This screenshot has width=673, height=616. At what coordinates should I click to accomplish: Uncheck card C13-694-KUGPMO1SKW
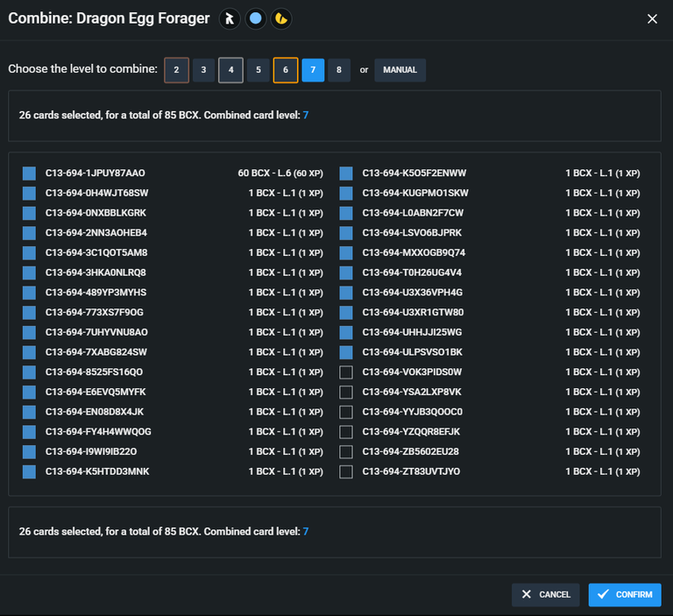pos(346,193)
